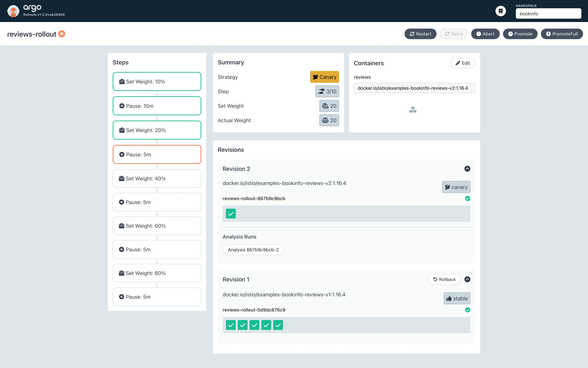Click the orange paused status icon
Viewport: 588px width, 368px height.
pyautogui.click(x=62, y=34)
